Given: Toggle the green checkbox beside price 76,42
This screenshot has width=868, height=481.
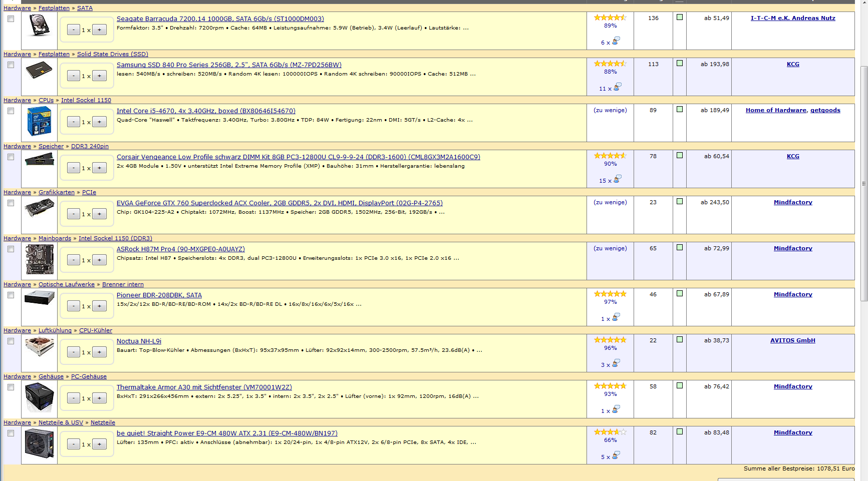Looking at the screenshot, I should click(680, 385).
